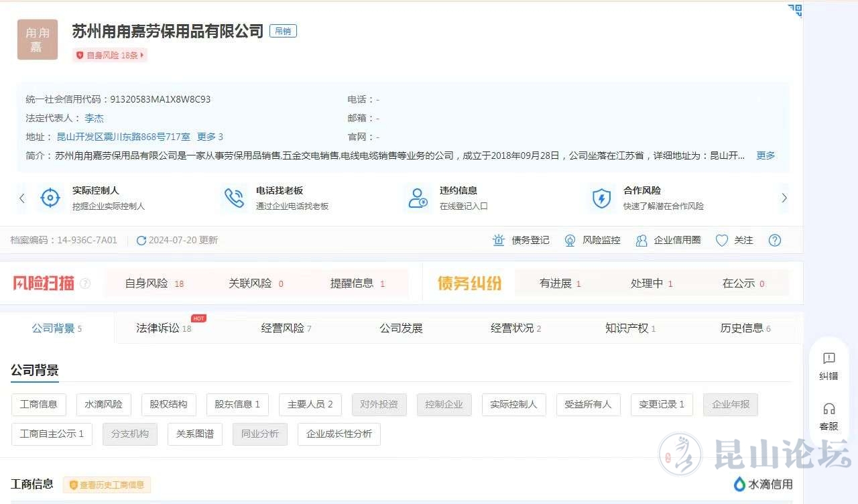Image resolution: width=858 pixels, height=504 pixels.
Task: Click the 纠错 error report icon
Action: 829,359
